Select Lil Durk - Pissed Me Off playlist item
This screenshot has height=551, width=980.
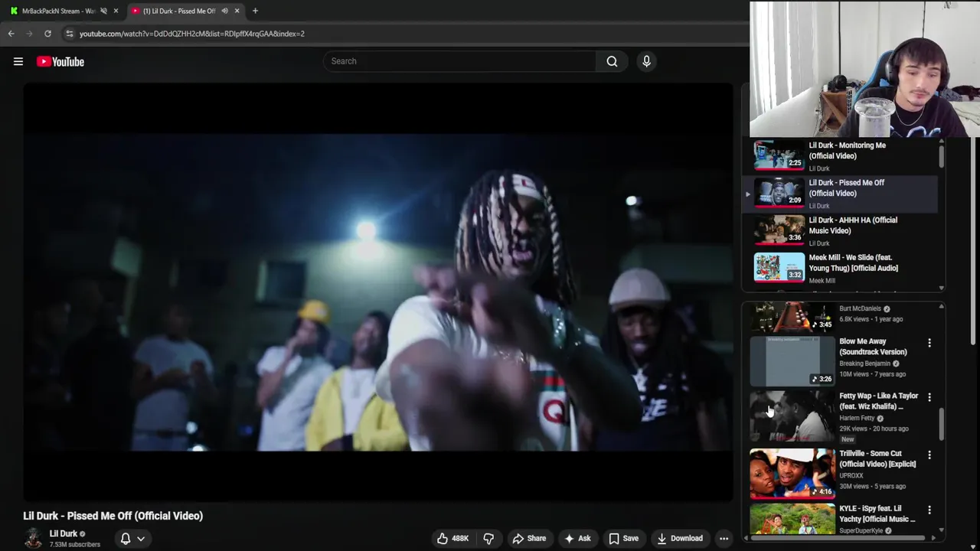click(841, 194)
